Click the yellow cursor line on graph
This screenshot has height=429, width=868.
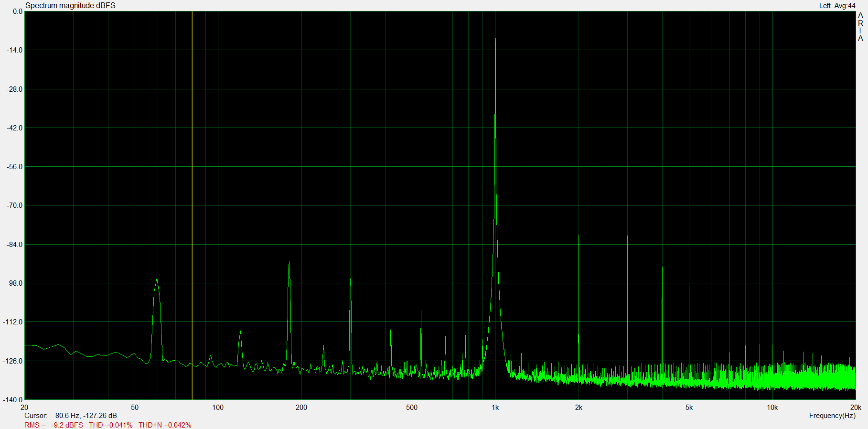point(192,205)
